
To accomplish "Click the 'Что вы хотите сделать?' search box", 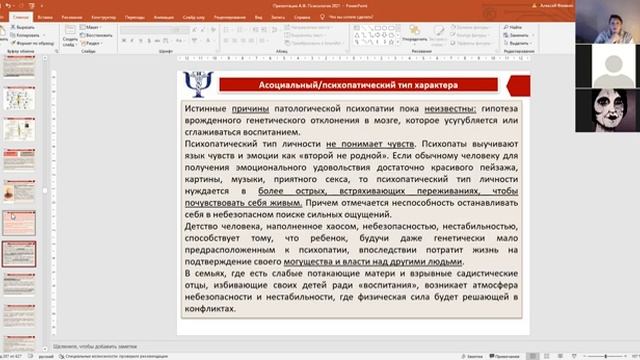I will (x=351, y=17).
